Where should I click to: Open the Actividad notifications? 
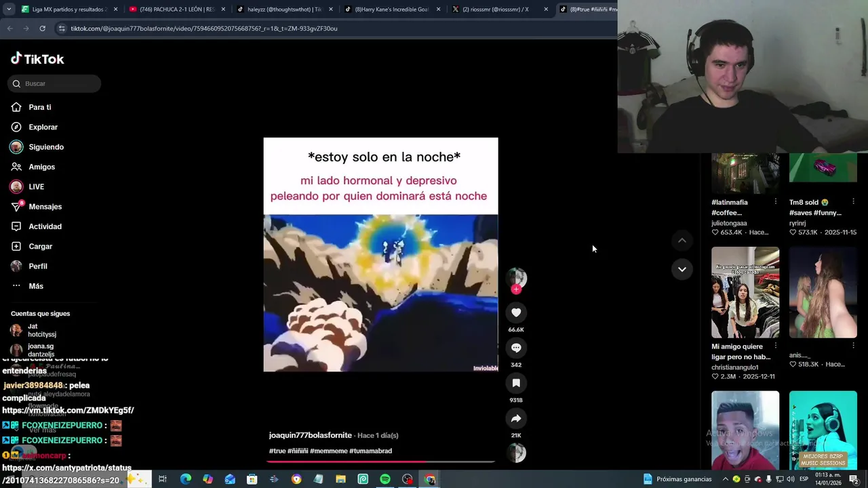pos(37,226)
